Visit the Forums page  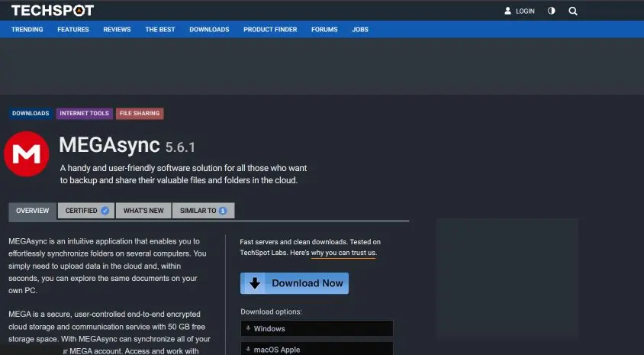(324, 30)
